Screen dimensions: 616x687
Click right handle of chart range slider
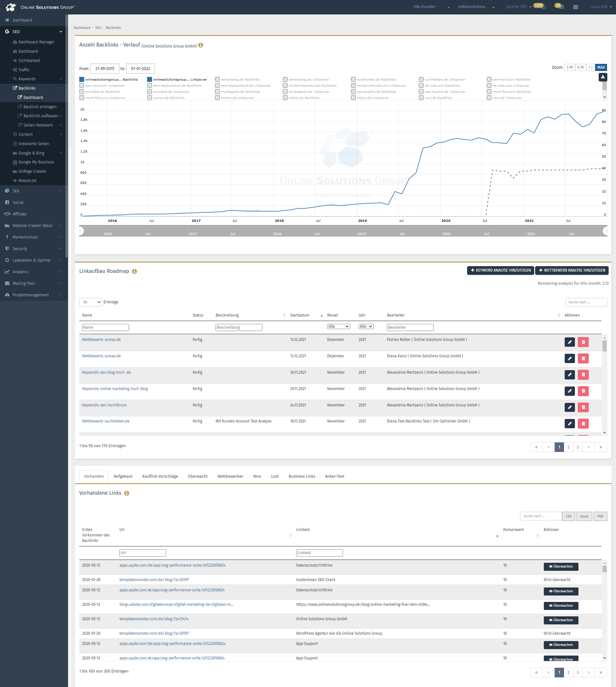(605, 231)
